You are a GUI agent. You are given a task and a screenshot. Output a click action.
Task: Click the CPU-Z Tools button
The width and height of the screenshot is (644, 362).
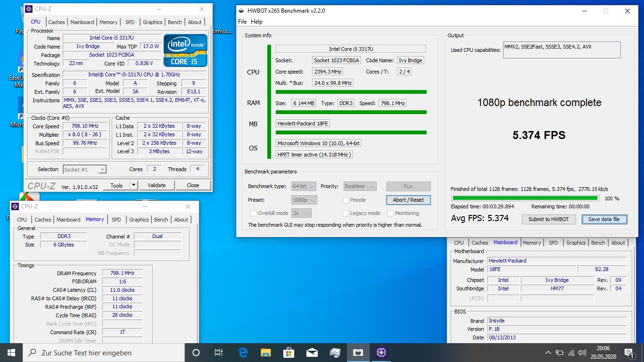[x=116, y=185]
